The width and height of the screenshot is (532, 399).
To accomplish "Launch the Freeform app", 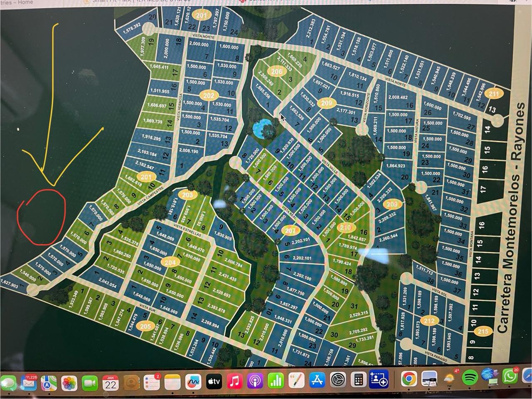I will [x=193, y=382].
